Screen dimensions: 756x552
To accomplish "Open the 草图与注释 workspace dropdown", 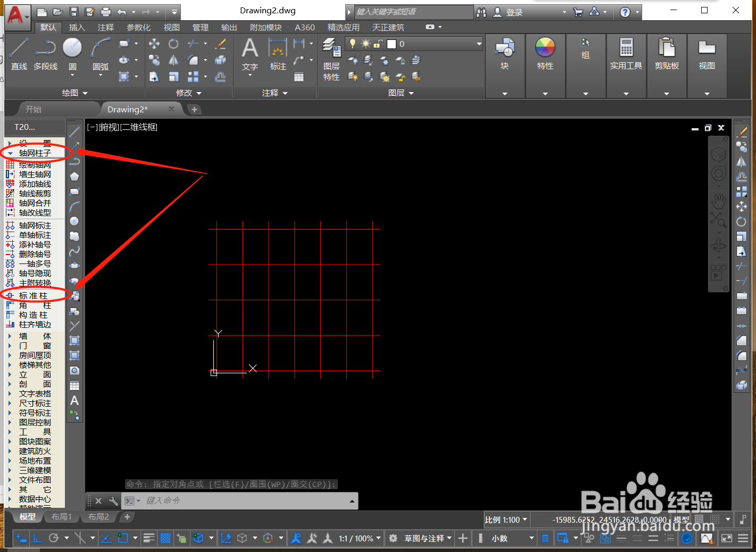I will pos(428,538).
